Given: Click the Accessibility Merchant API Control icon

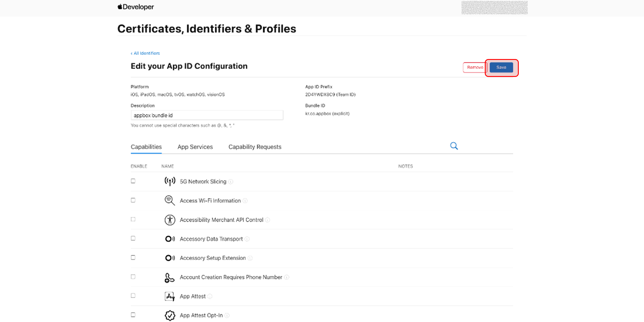Looking at the screenshot, I should pos(170,220).
